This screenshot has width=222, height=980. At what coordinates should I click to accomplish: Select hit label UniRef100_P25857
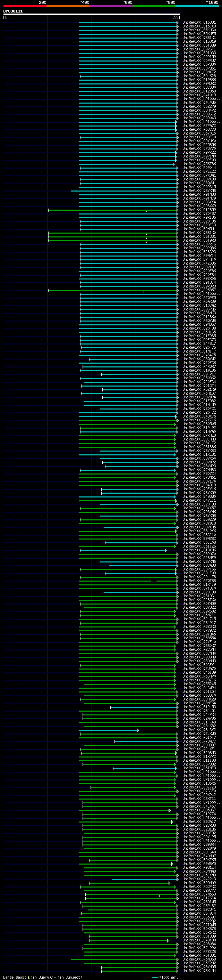[199, 290]
